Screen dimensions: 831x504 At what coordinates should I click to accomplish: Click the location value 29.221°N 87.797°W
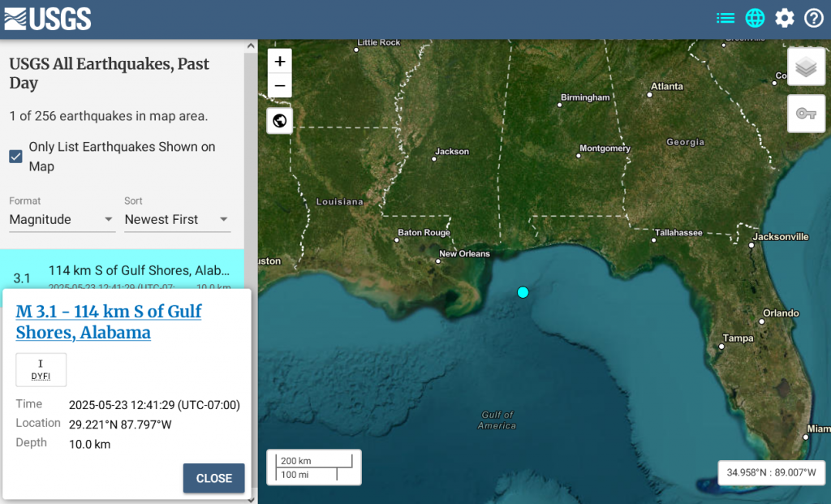(120, 424)
